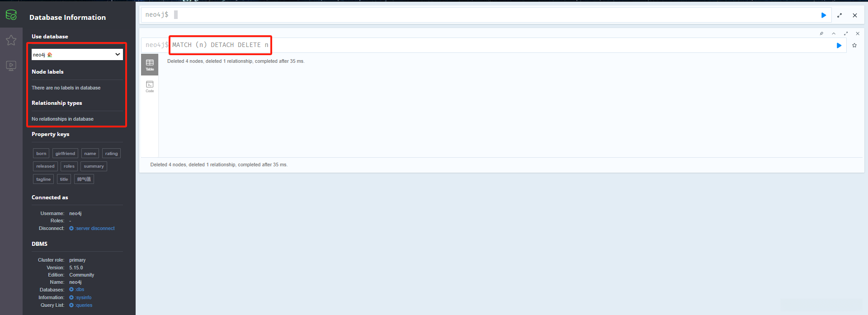This screenshot has height=315, width=868.
Task: Click the Username value neo4j
Action: pos(75,213)
